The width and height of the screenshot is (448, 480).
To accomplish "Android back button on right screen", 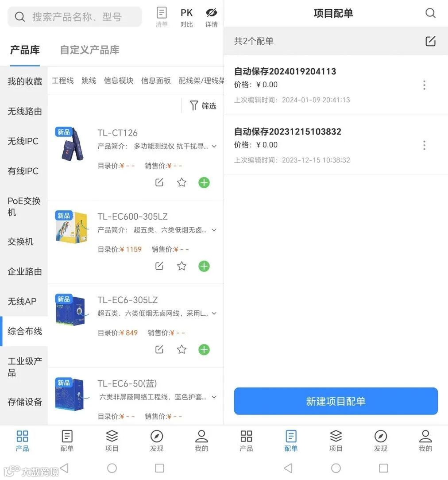I will (288, 468).
